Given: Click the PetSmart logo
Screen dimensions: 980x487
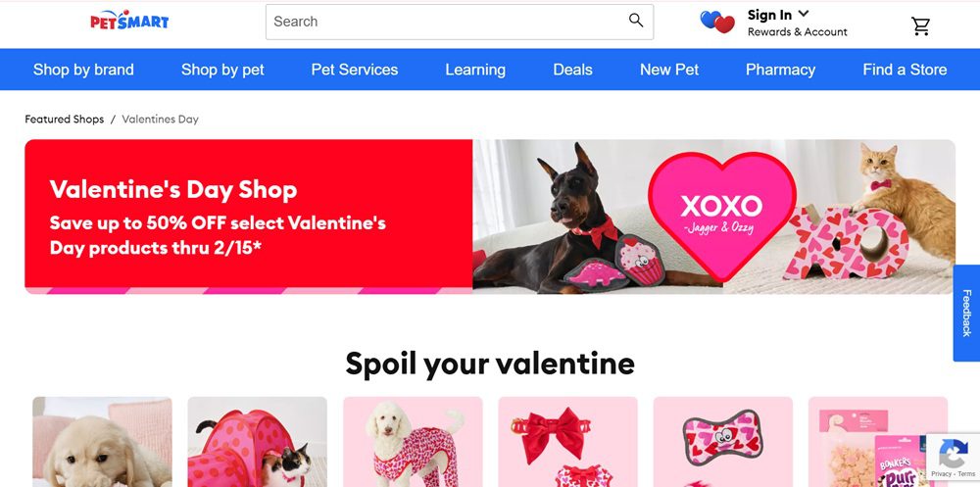Looking at the screenshot, I should [x=129, y=20].
